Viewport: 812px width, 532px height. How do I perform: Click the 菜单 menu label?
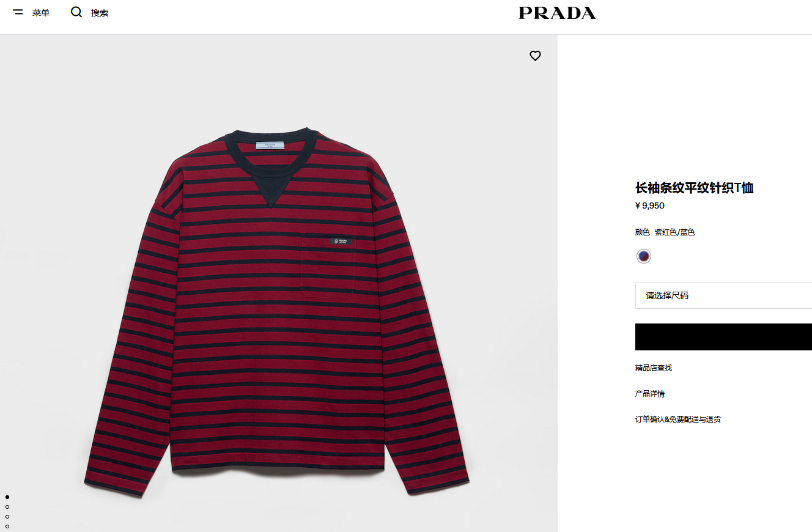pos(41,13)
